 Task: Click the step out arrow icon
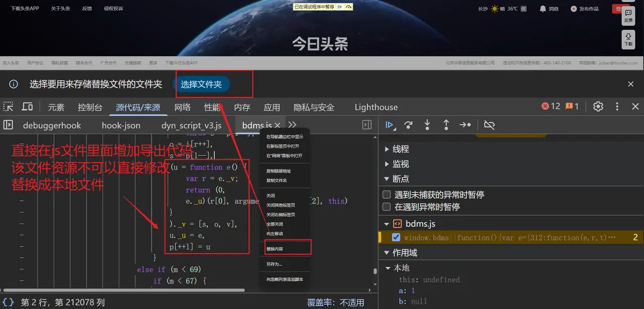(446, 125)
